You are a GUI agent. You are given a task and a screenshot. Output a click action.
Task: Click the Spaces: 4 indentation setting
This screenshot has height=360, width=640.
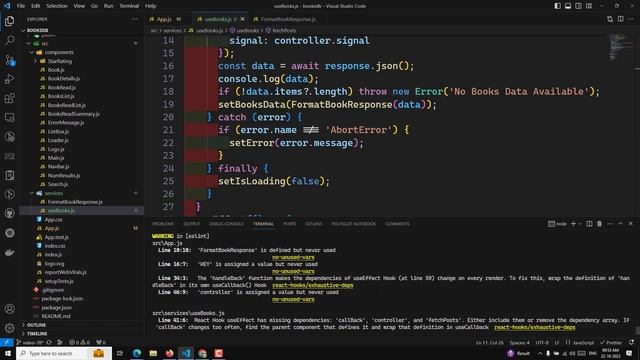pos(519,342)
